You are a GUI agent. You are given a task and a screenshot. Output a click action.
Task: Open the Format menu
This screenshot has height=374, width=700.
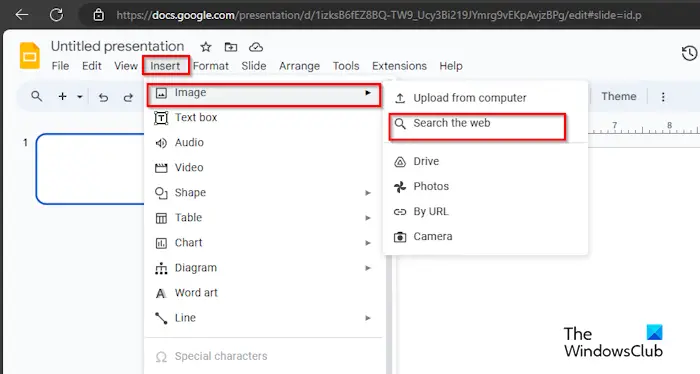click(211, 66)
